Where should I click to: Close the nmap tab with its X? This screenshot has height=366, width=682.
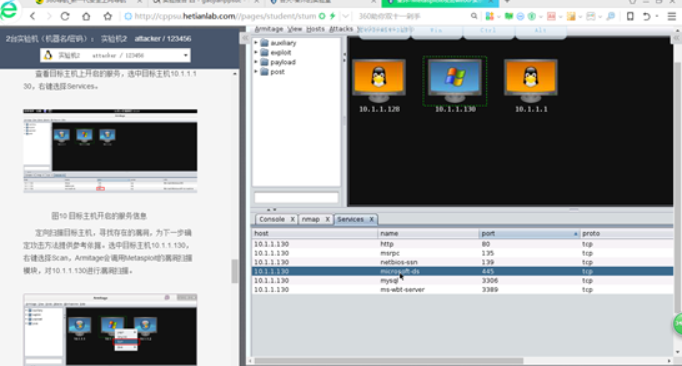click(x=328, y=219)
